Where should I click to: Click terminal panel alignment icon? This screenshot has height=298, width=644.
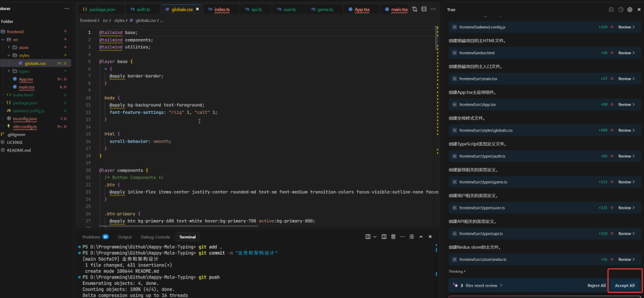(x=411, y=237)
